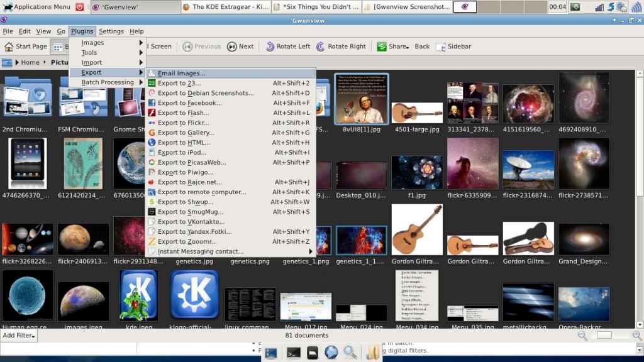
Task: Open the Settings menu
Action: (x=111, y=31)
